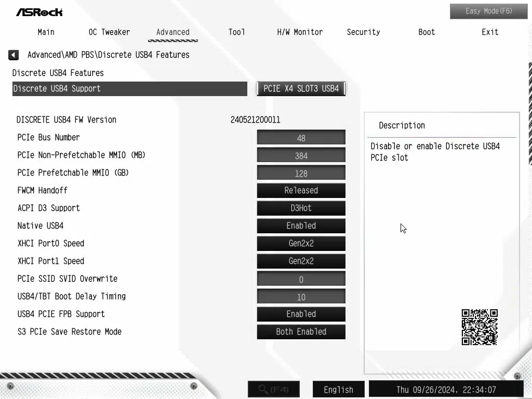Edit PCIe Bus Number value field
Screen dimensions: 532x399
[x=301, y=138]
